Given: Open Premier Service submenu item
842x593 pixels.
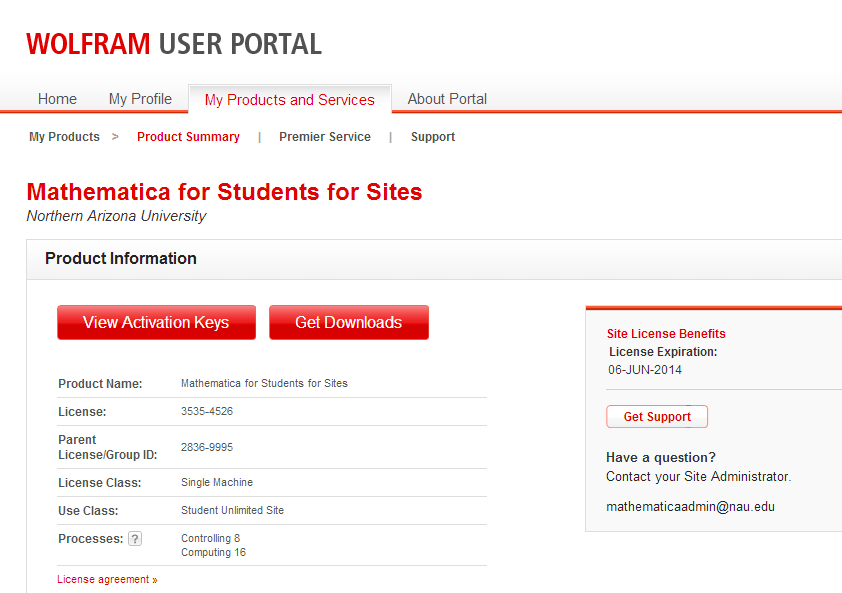Looking at the screenshot, I should 325,137.
